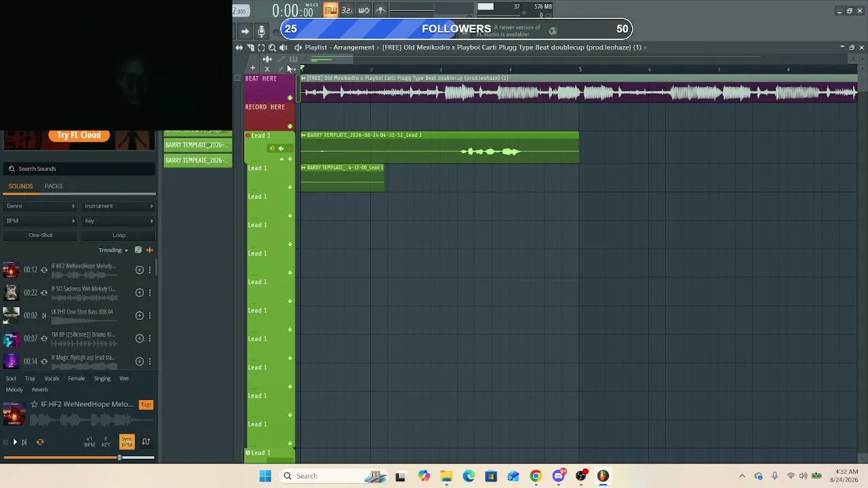
Task: Open the BPM filter dropdown
Action: (x=41, y=221)
